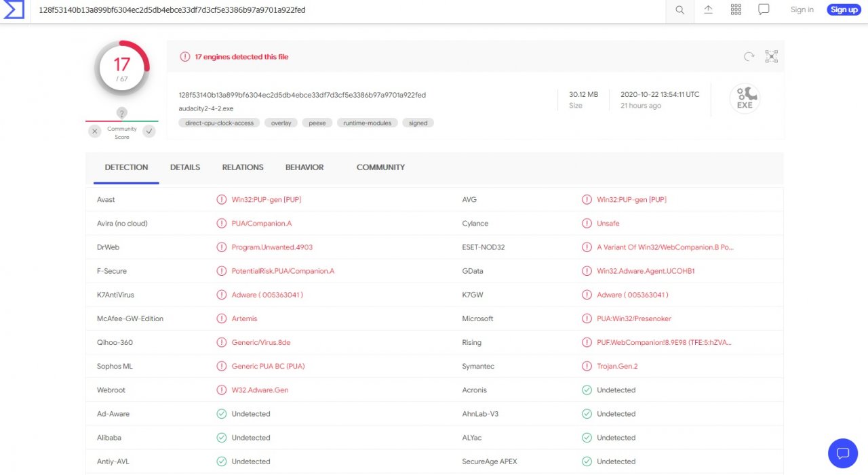Click the Trojan.Gen.2 result
The width and height of the screenshot is (868, 475).
[617, 367]
